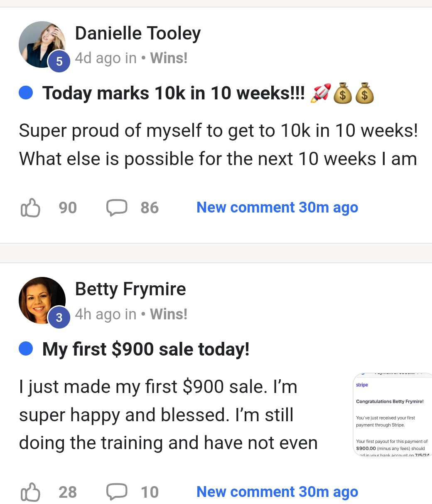This screenshot has height=504, width=432.
Task: Open Danielle Tooley name link
Action: click(138, 33)
